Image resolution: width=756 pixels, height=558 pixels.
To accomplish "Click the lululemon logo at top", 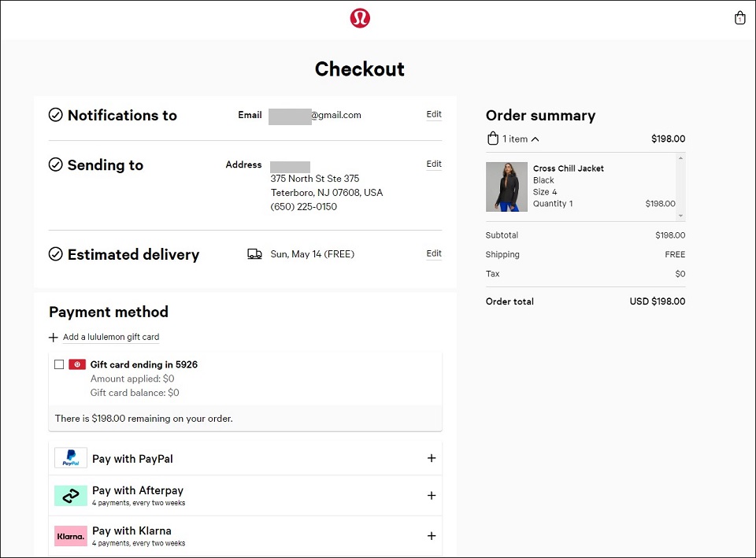I will click(360, 18).
